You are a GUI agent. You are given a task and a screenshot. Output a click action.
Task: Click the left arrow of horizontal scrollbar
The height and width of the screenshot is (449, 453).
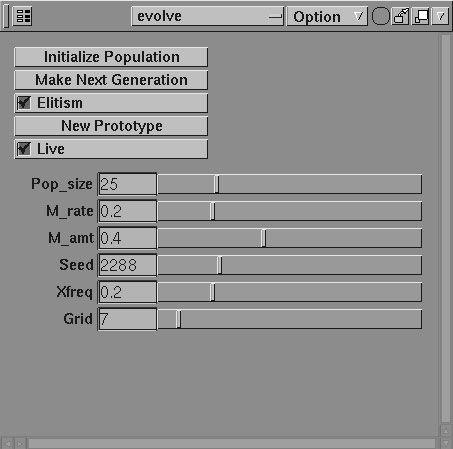tap(8, 444)
